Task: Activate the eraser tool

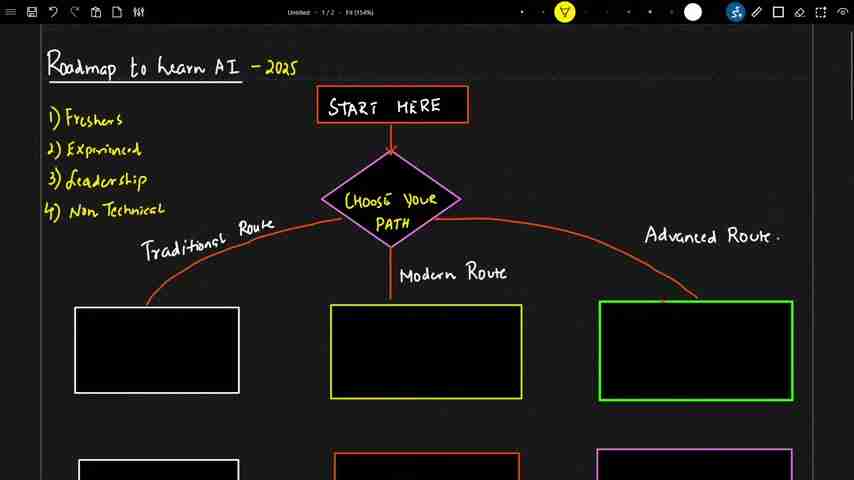Action: pos(800,12)
